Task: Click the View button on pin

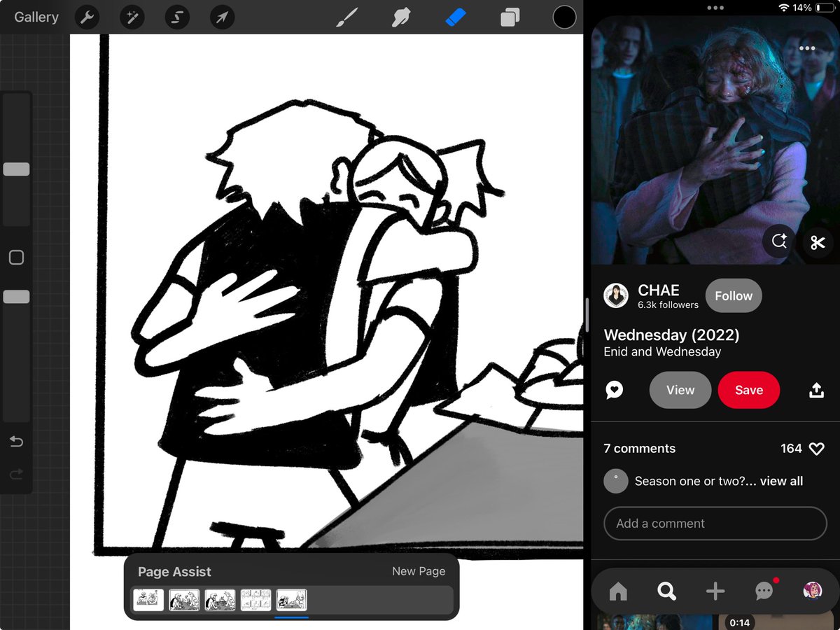Action: click(x=680, y=390)
